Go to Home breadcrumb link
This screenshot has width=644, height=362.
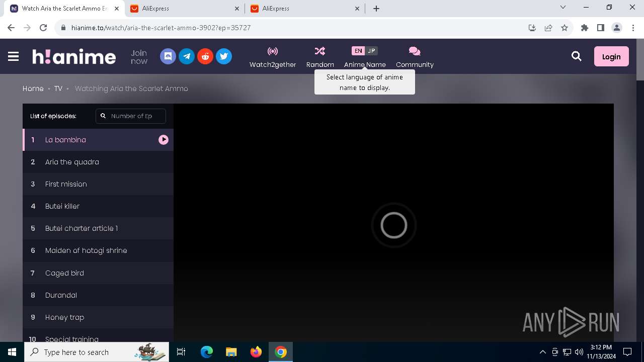coord(33,88)
